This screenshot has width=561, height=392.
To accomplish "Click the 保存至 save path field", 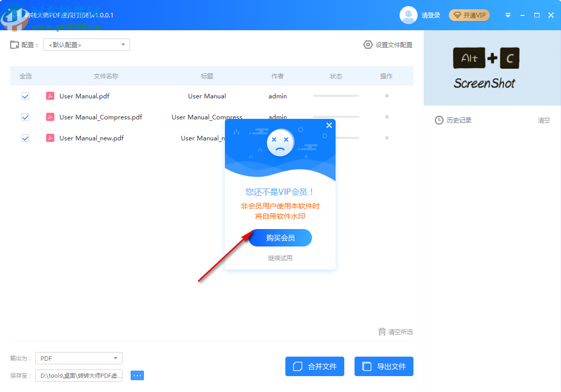I will click(x=79, y=376).
